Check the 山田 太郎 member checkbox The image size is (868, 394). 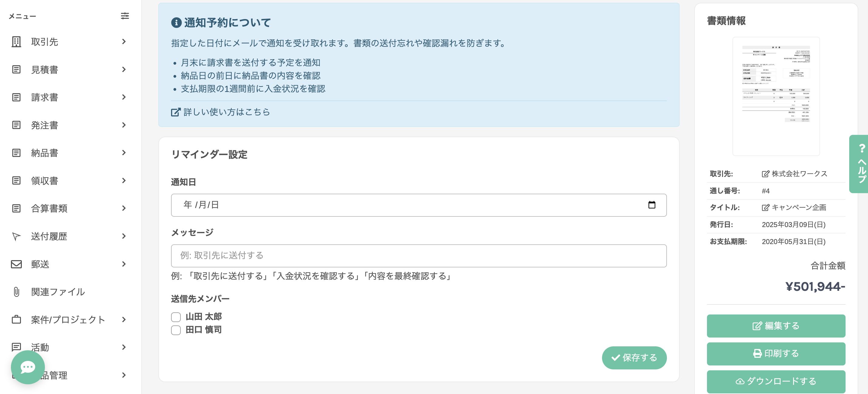point(176,317)
